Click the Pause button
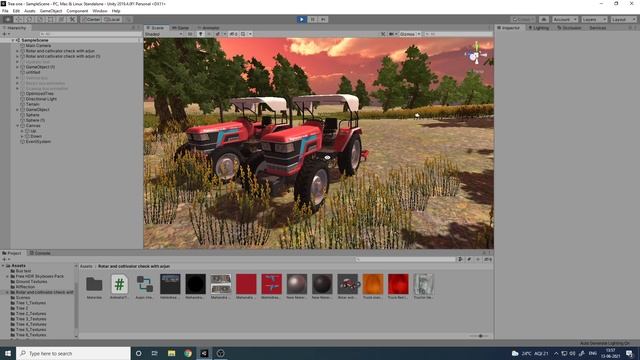The height and width of the screenshot is (360, 640). 312,19
